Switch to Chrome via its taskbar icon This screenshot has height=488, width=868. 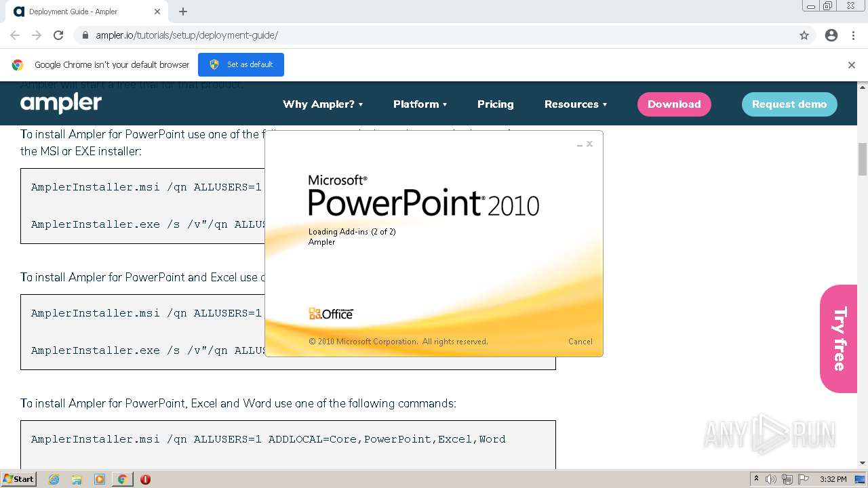pos(122,479)
